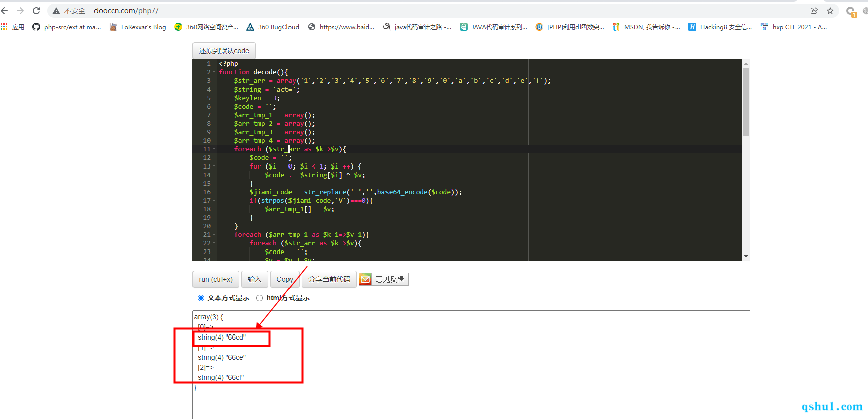Open java代码审计之路 bookmark
The height and width of the screenshot is (419, 868).
[417, 27]
